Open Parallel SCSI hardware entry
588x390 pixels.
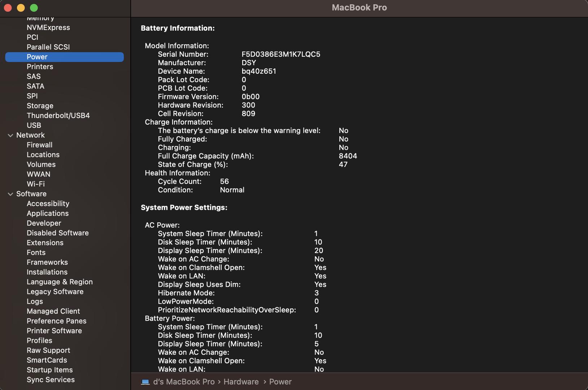48,47
